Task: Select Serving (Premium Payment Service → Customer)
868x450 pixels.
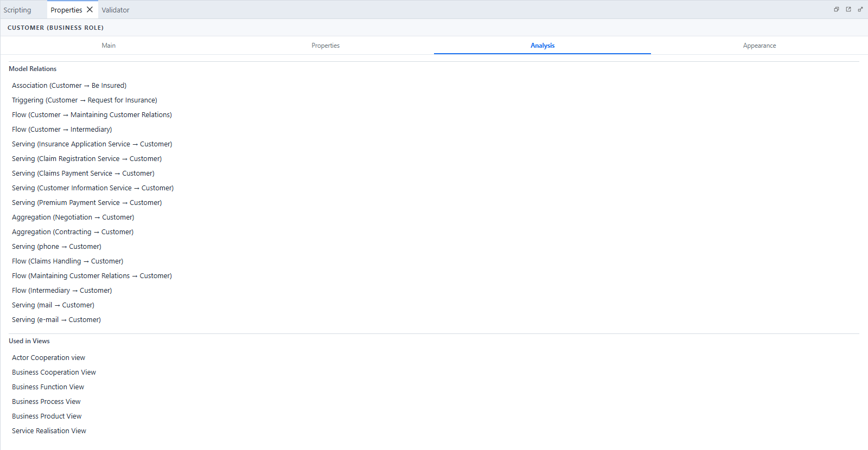Action: point(87,203)
